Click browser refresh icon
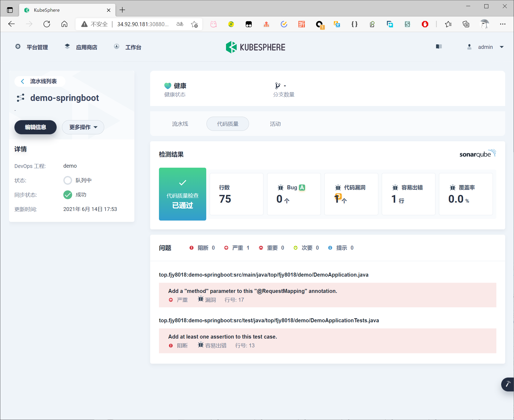 click(47, 24)
